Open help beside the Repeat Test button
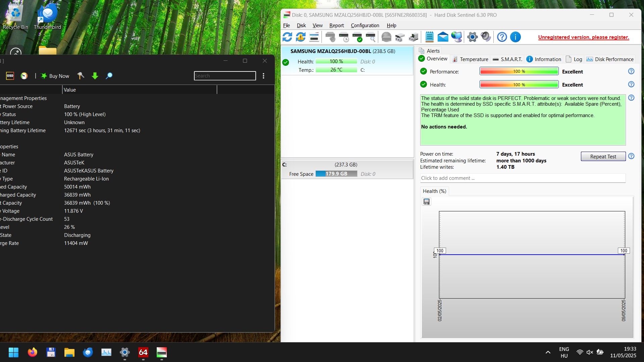Screen dimensions: 644x362 tap(631, 156)
